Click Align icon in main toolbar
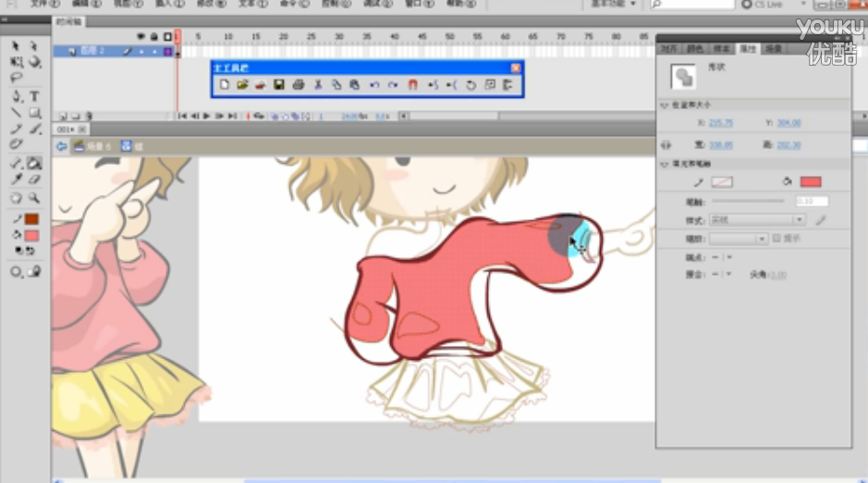 point(507,85)
